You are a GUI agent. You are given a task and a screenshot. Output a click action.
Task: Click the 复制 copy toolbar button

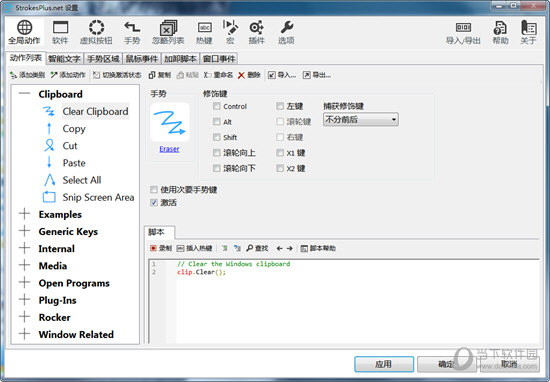pos(160,75)
